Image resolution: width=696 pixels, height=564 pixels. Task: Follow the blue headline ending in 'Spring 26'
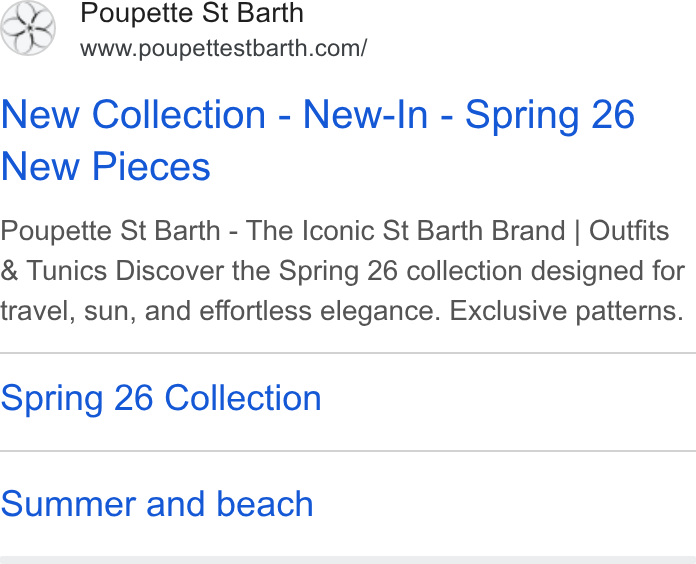[x=318, y=115]
